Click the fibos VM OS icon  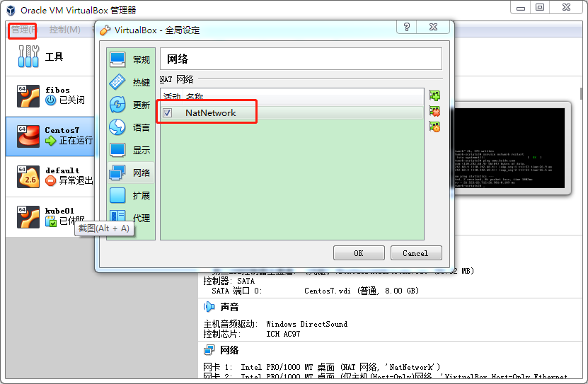(28, 96)
